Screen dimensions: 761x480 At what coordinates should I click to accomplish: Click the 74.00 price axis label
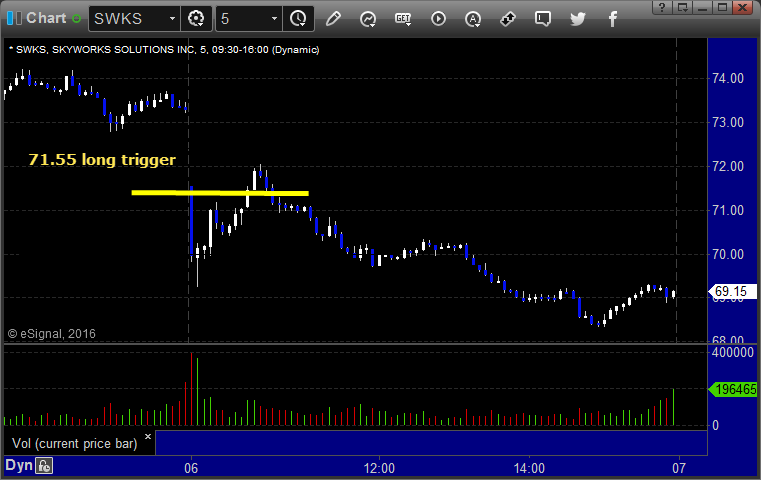tap(728, 78)
